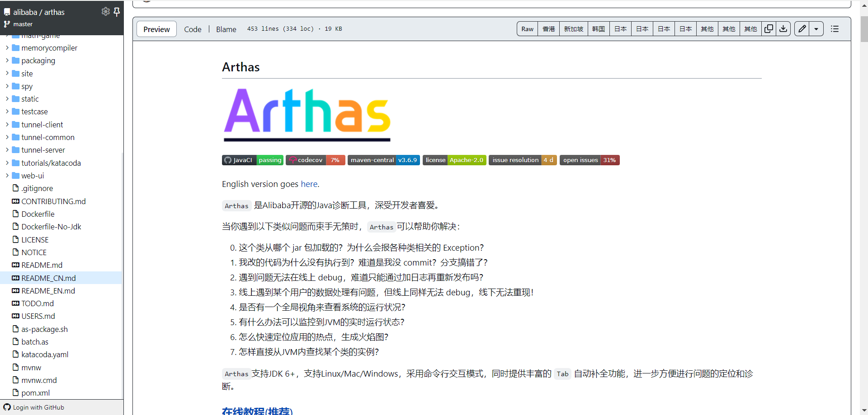Click the Raw button
The image size is (868, 415).
click(527, 28)
